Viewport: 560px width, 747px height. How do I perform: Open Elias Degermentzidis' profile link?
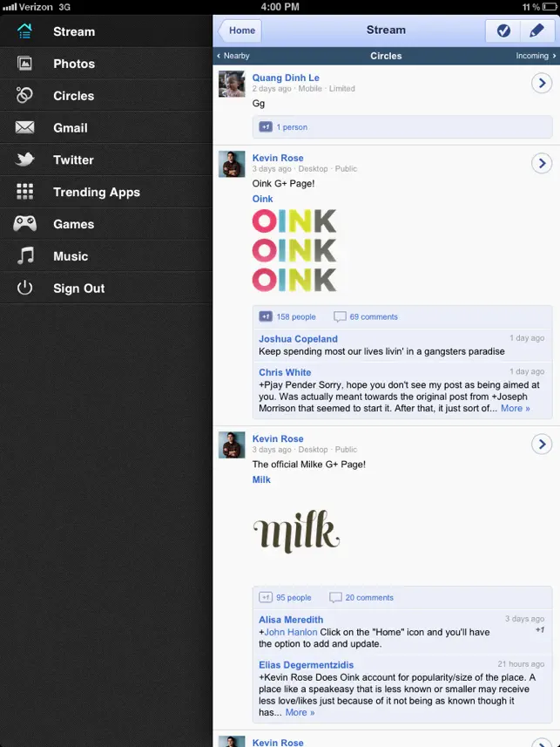point(307,665)
